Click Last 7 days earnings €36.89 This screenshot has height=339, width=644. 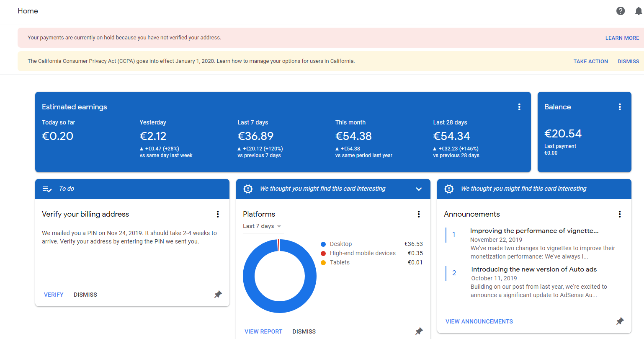pyautogui.click(x=255, y=136)
